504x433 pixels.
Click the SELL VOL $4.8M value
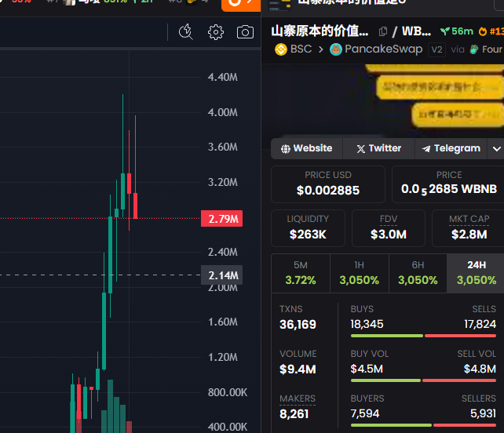[x=480, y=369]
